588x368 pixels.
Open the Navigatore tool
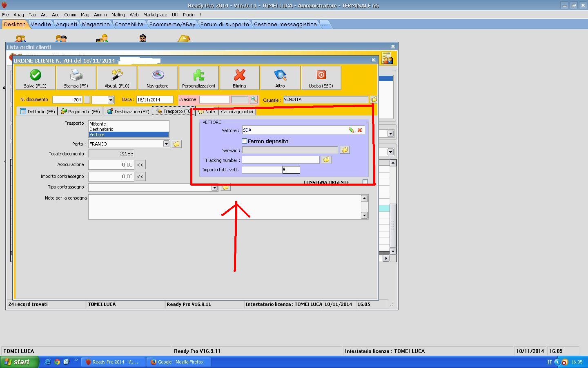click(x=158, y=76)
